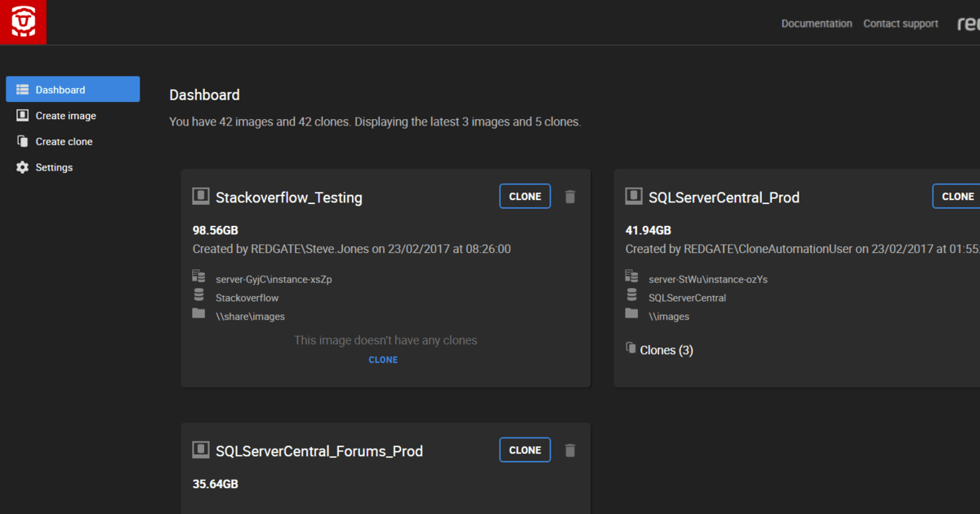Click folder icon next to \\images
The image size is (980, 514).
coord(631,313)
